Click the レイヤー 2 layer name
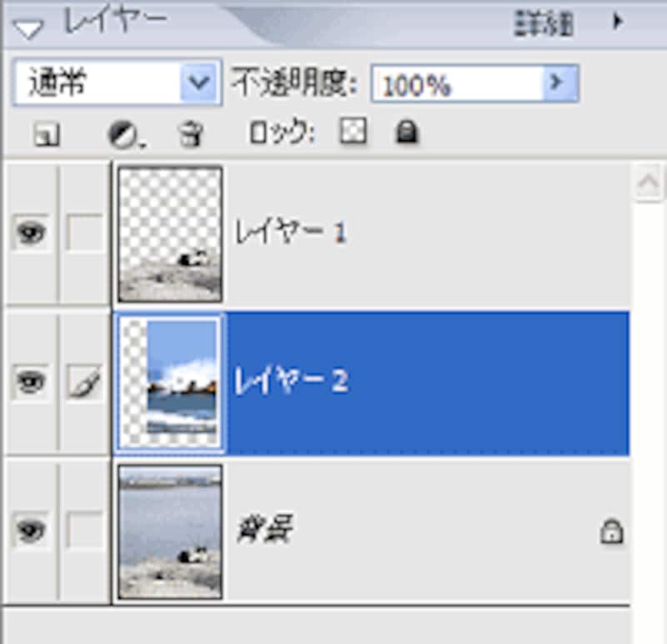This screenshot has width=667, height=644. coord(291,380)
